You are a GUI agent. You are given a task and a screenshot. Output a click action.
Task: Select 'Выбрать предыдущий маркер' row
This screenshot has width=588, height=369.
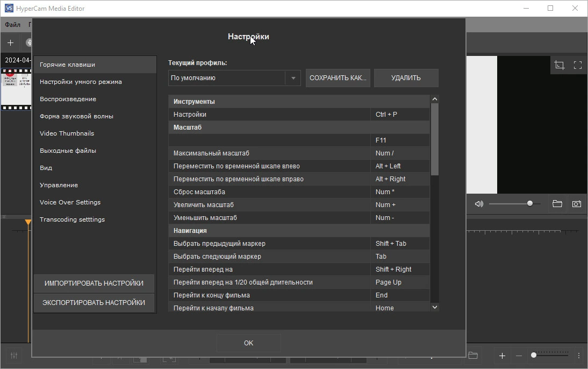[x=299, y=244]
